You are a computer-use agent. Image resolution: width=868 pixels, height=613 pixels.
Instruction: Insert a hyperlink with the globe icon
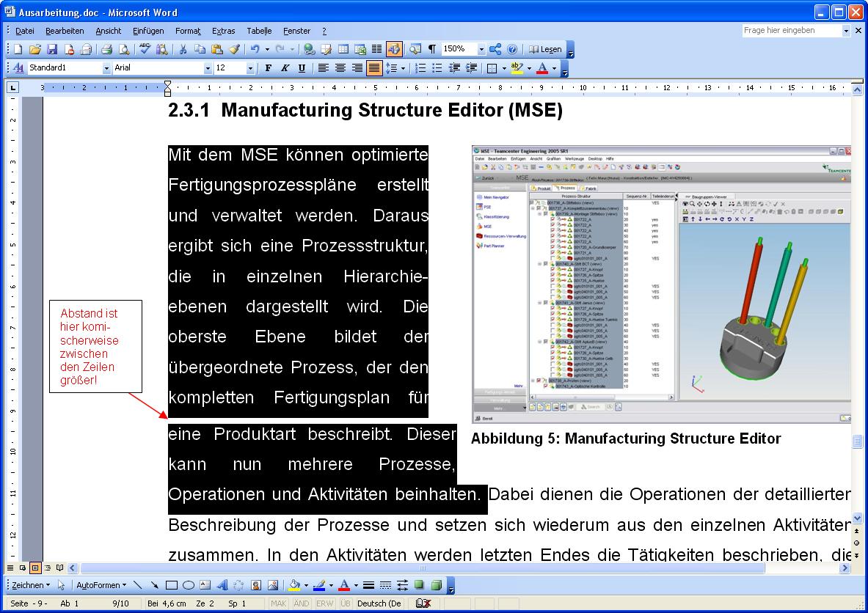pyautogui.click(x=310, y=50)
